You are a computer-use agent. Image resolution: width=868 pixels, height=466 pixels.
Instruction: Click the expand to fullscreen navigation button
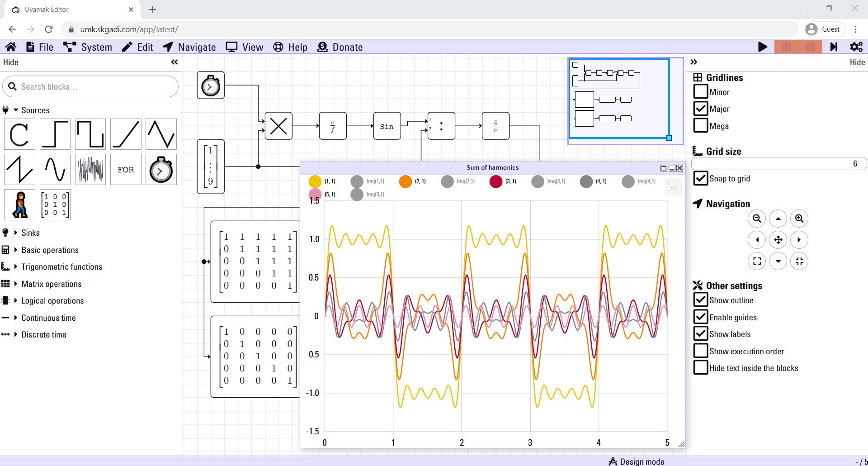click(757, 261)
